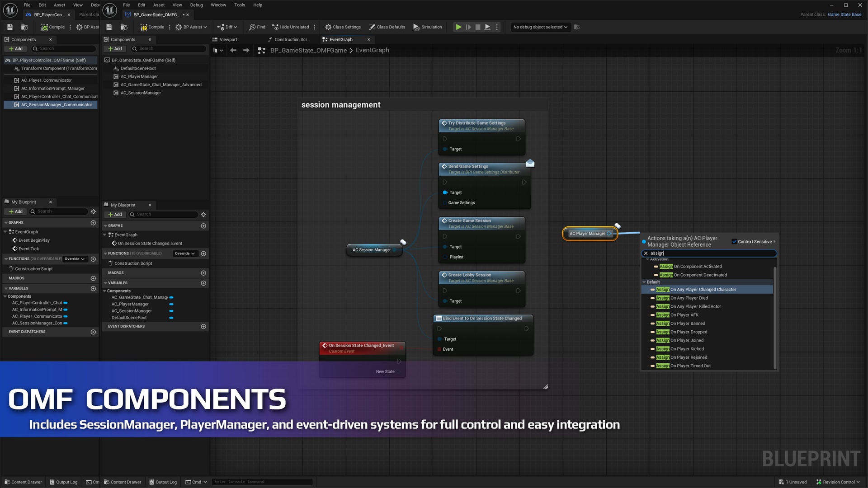
Task: Add event dispatcher via plus icon in GameState
Action: pos(203,327)
